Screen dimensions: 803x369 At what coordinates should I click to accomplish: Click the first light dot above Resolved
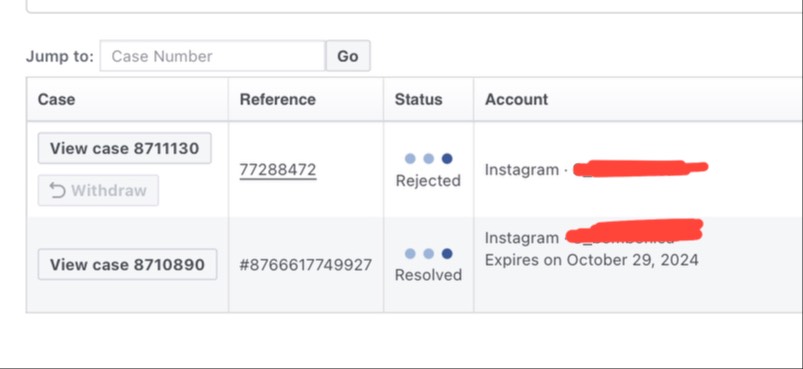coord(410,253)
